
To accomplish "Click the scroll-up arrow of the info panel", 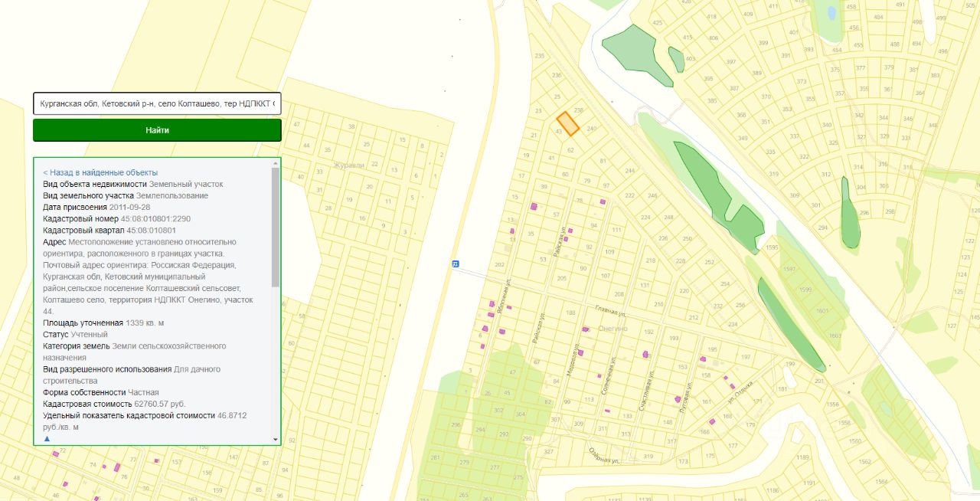I will (276, 163).
